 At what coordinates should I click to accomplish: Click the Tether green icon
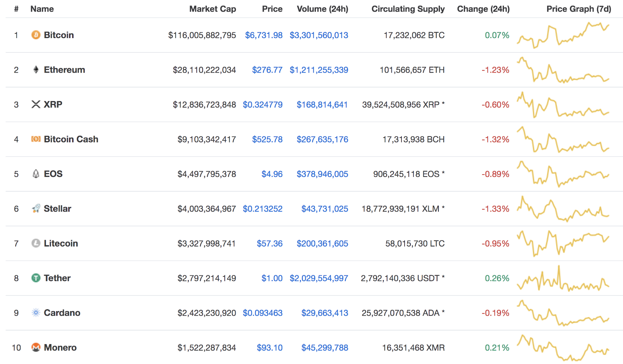click(x=36, y=278)
